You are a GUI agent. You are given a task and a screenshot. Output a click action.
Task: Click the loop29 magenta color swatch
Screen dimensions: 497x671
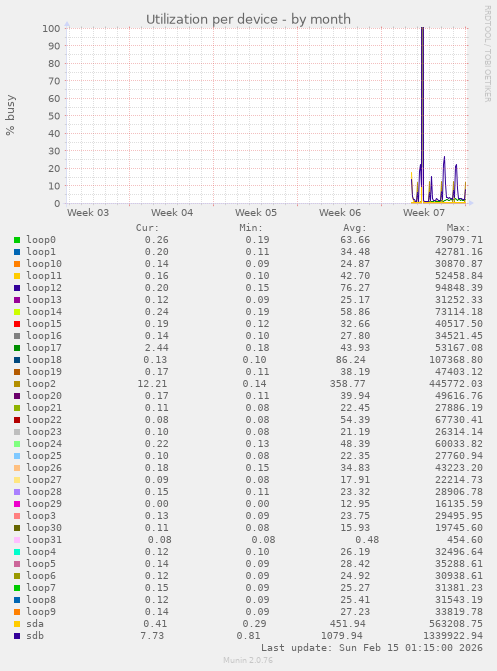pos(17,504)
